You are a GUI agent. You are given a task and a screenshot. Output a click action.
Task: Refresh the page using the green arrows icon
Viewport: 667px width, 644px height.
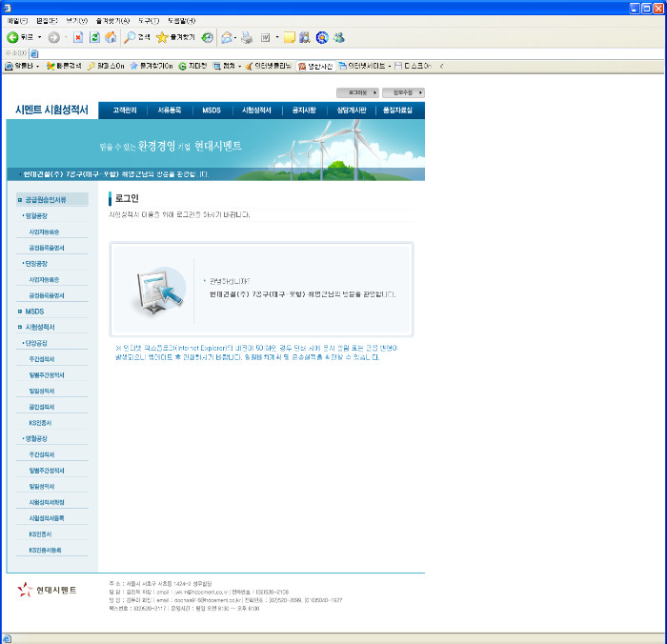point(94,37)
